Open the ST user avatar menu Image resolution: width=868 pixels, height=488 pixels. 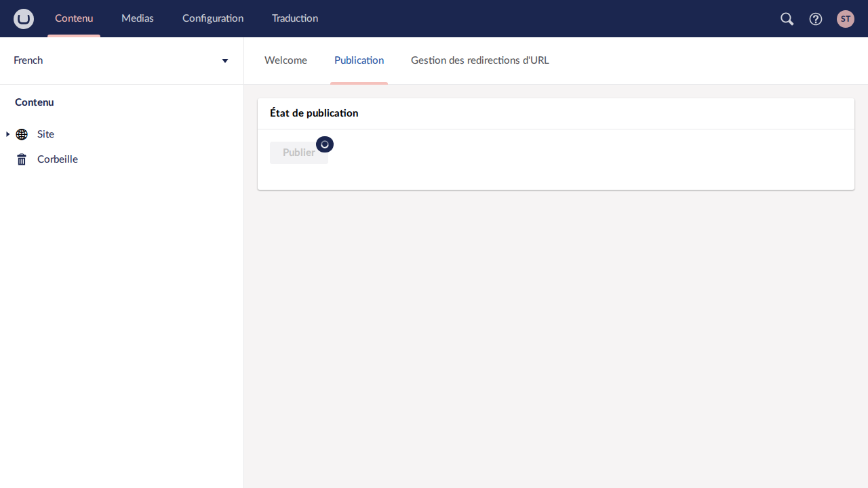[x=845, y=19]
